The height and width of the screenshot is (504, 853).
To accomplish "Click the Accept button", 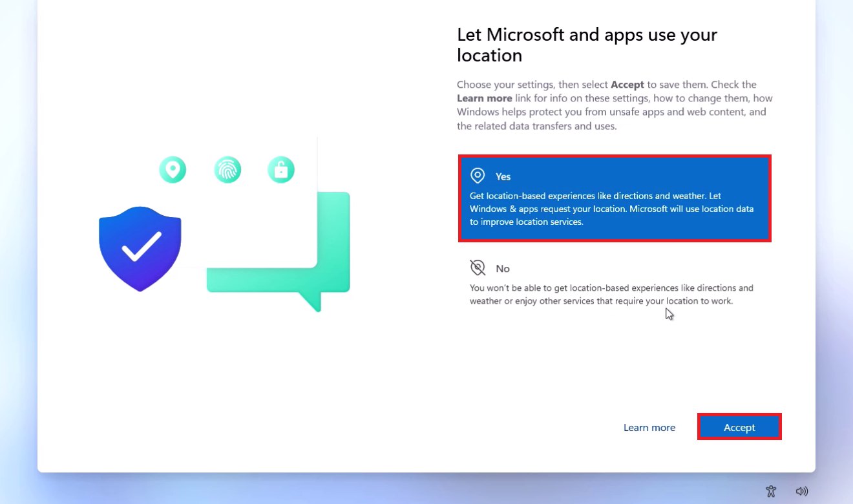I will coord(739,427).
